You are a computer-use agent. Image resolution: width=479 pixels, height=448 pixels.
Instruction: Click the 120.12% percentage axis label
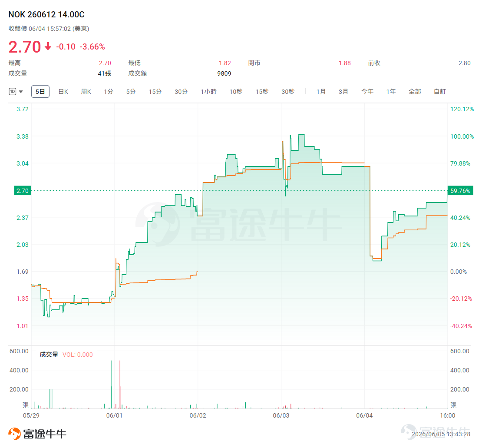462,109
